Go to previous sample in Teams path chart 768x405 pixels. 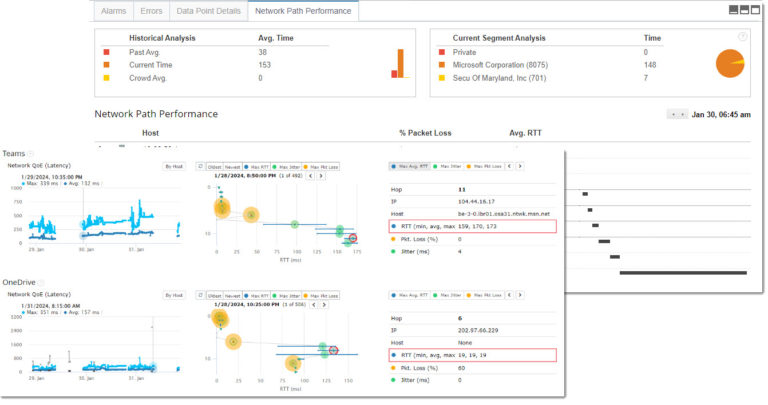pyautogui.click(x=310, y=176)
